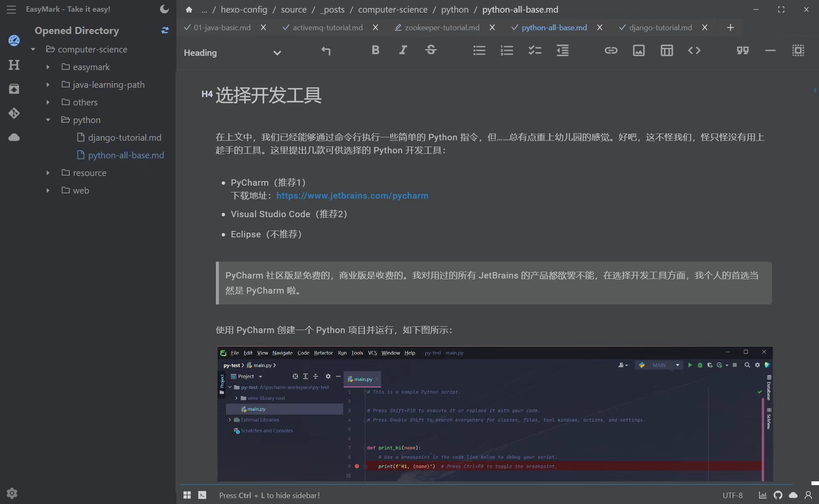Toggle strikethrough formatting
The image size is (819, 504).
(x=431, y=50)
